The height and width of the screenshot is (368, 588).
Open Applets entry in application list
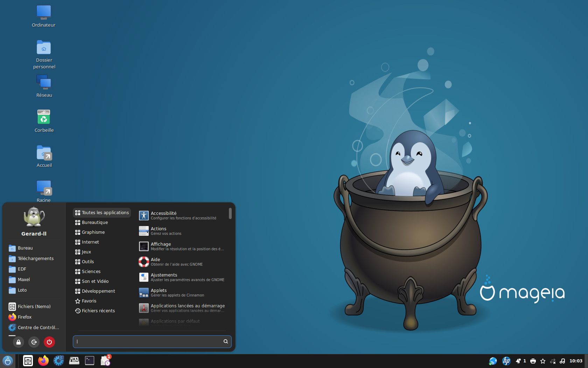point(182,293)
